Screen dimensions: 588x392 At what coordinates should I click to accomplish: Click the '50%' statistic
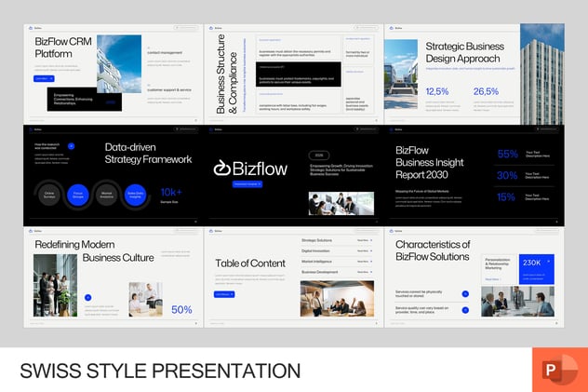click(x=181, y=309)
